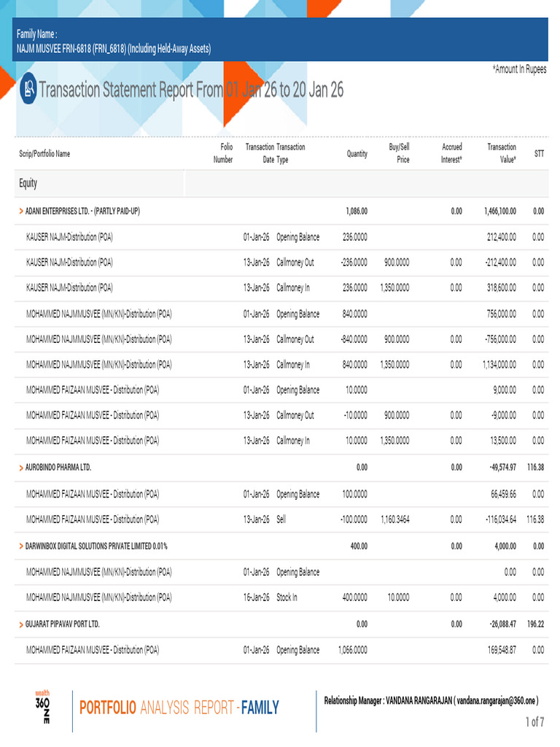
Task: Click the Buy/Sell Price column header
Action: tap(399, 153)
